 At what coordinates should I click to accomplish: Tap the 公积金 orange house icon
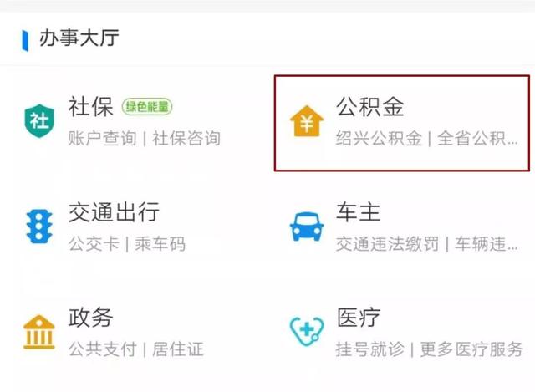point(307,121)
